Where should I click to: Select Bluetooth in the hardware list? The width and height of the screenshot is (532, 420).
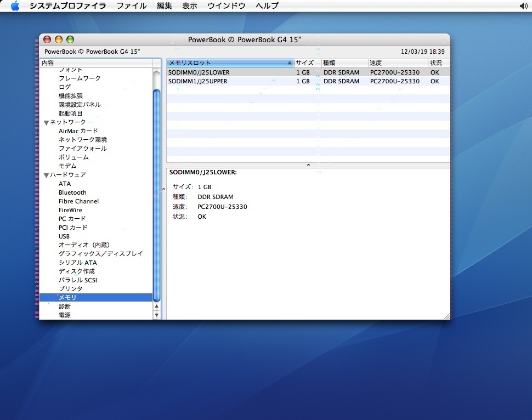point(72,192)
